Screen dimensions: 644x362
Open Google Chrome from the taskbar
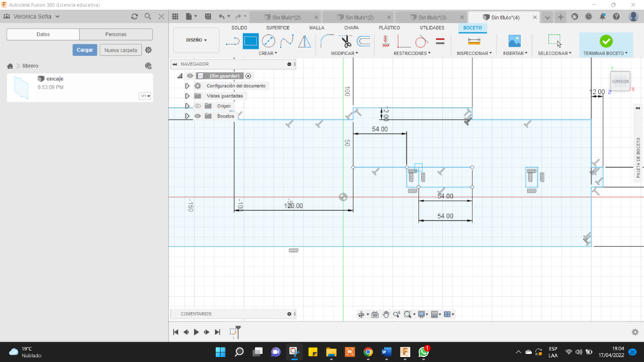coord(368,352)
